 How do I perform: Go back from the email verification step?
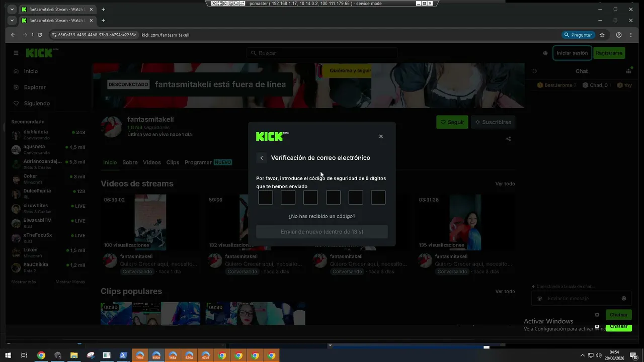[x=262, y=158]
